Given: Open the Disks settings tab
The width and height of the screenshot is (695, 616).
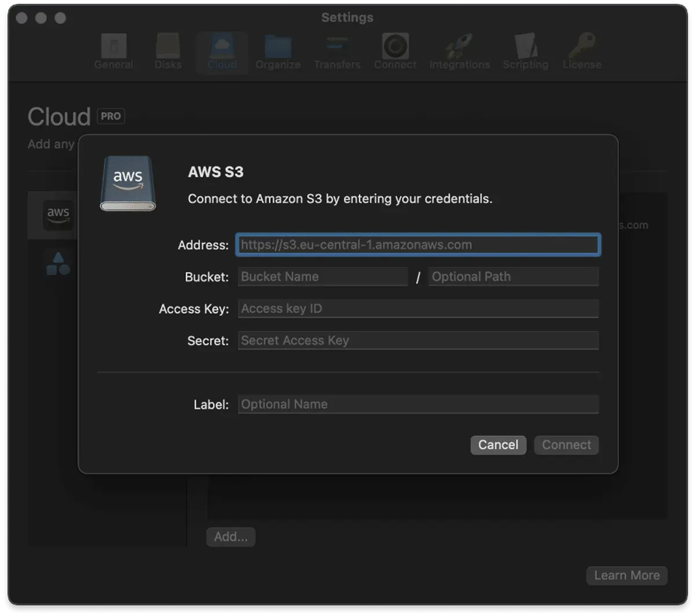Looking at the screenshot, I should tap(168, 52).
